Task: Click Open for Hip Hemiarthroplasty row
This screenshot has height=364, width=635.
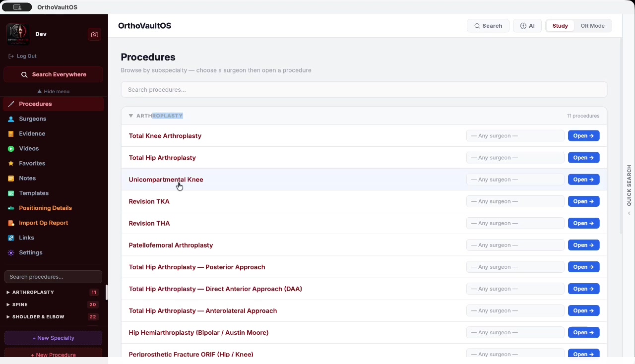Action: [583, 332]
